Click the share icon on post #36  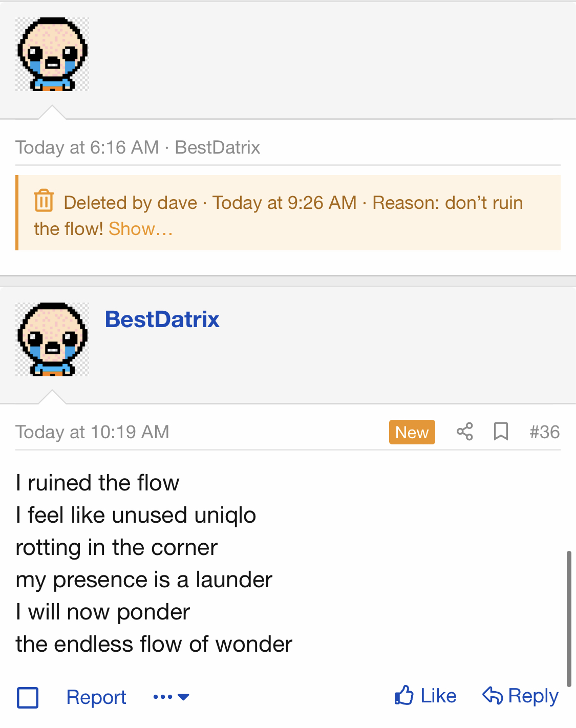464,432
